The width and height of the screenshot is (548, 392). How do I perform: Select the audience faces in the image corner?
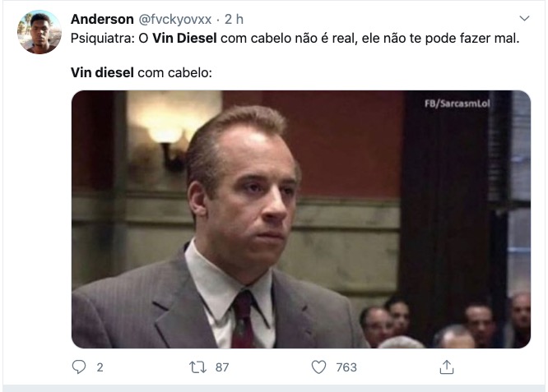444,321
